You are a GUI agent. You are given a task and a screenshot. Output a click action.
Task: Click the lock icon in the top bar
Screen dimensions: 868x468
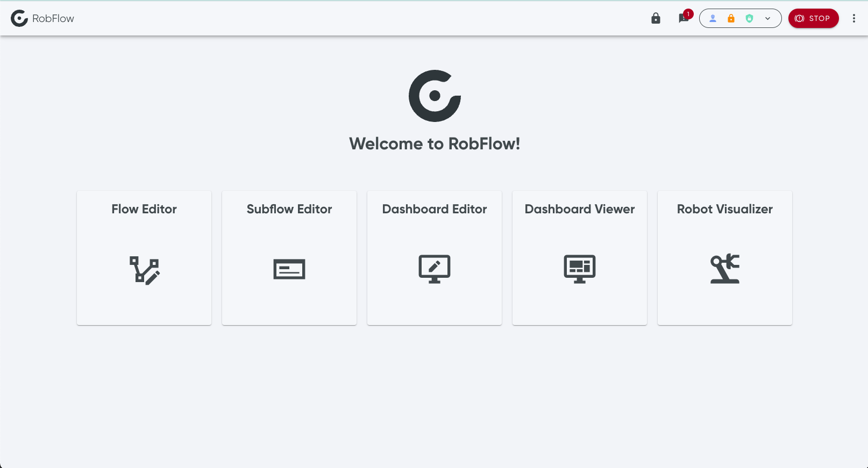click(x=656, y=18)
